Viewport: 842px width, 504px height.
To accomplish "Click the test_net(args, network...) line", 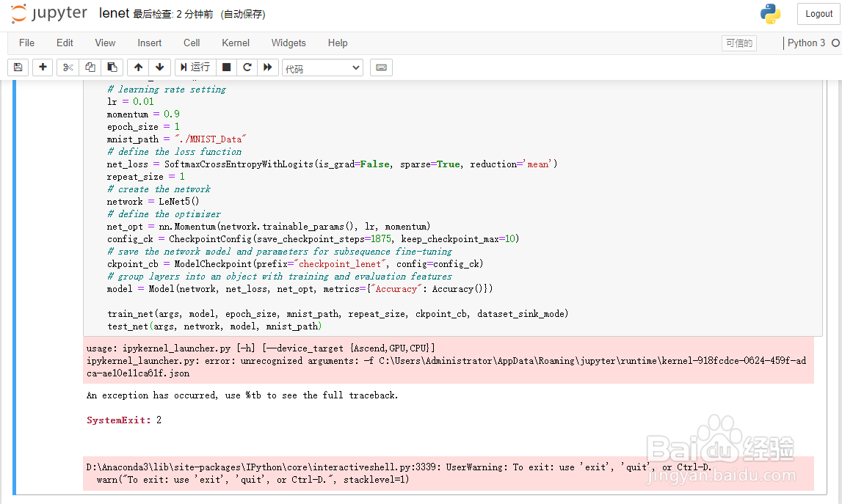I will coord(215,326).
